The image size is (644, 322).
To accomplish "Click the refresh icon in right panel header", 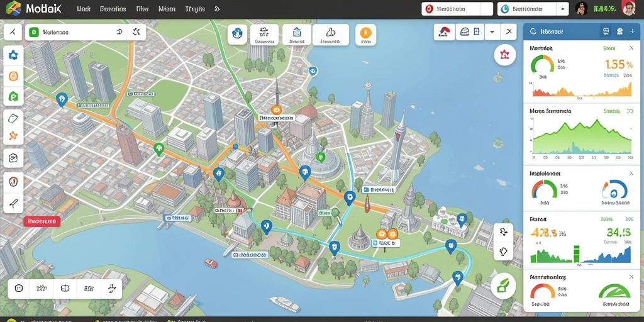I will tap(533, 31).
